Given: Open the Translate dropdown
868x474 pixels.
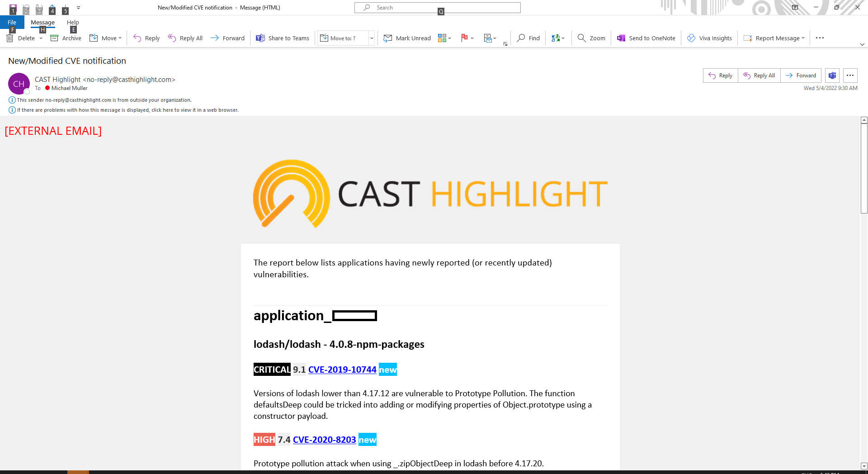Looking at the screenshot, I should point(558,38).
